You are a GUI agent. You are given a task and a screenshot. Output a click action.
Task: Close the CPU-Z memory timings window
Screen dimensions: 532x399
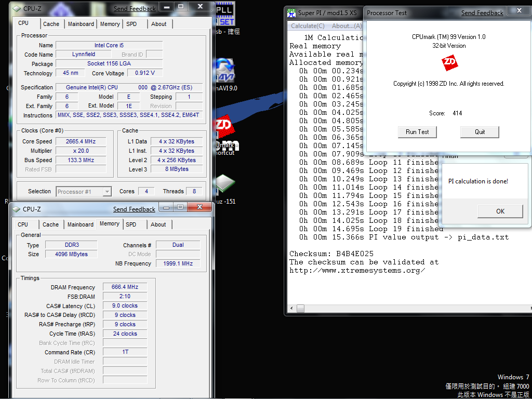199,207
